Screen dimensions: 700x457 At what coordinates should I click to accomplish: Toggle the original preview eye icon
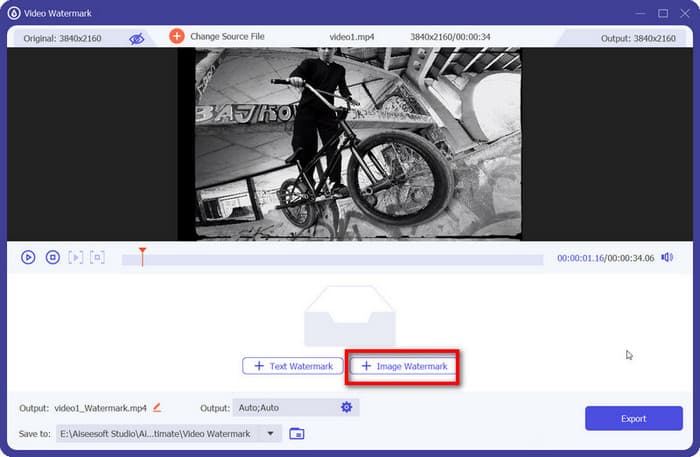[136, 37]
